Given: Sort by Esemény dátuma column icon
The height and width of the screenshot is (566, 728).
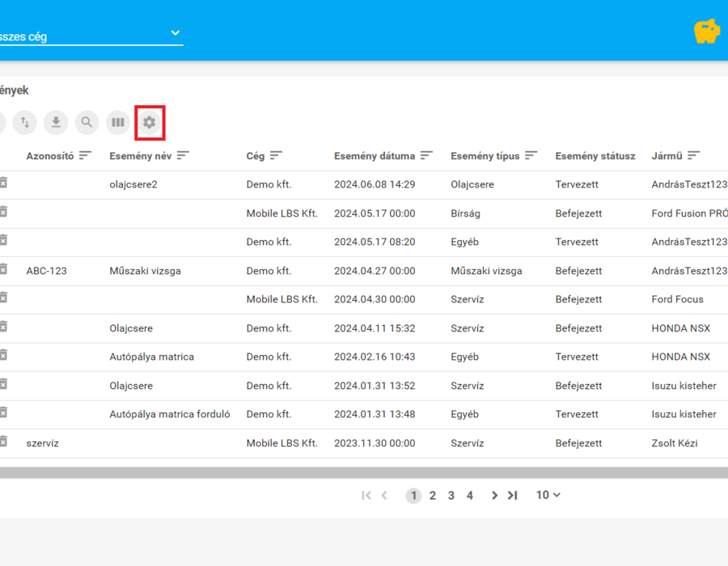Looking at the screenshot, I should 426,155.
